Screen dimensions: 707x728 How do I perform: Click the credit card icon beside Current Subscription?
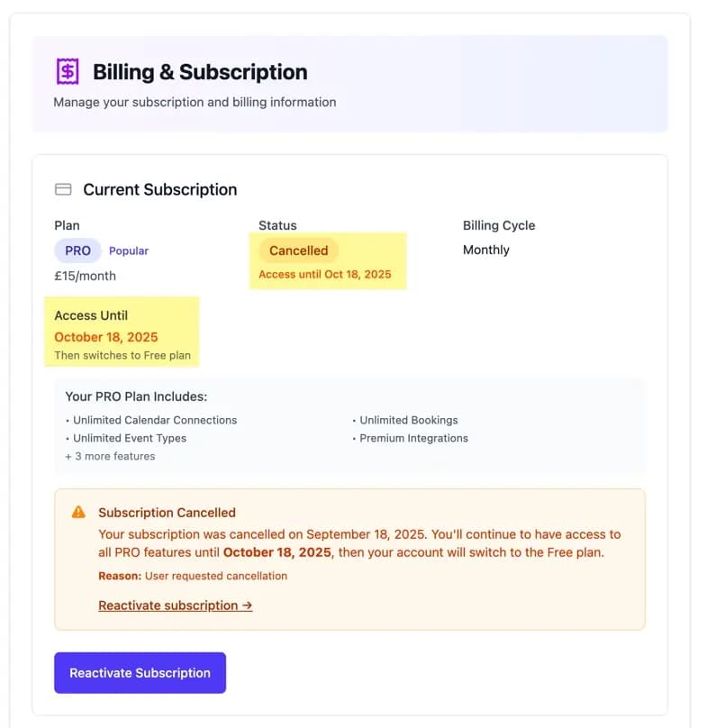[x=63, y=189]
